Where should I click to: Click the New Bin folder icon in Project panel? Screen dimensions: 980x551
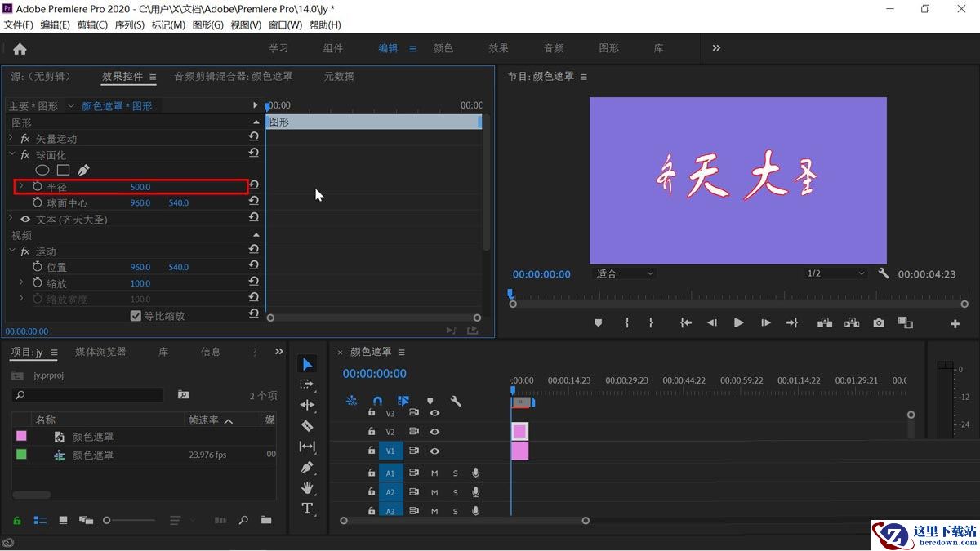pos(265,520)
